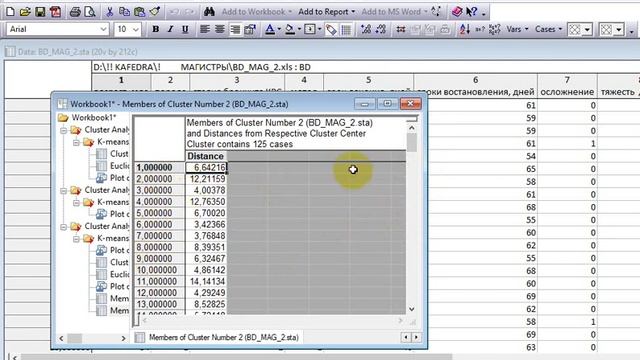Export as PDF using the red PDF icon
Image resolution: width=640 pixels, height=360 pixels.
tap(55, 12)
